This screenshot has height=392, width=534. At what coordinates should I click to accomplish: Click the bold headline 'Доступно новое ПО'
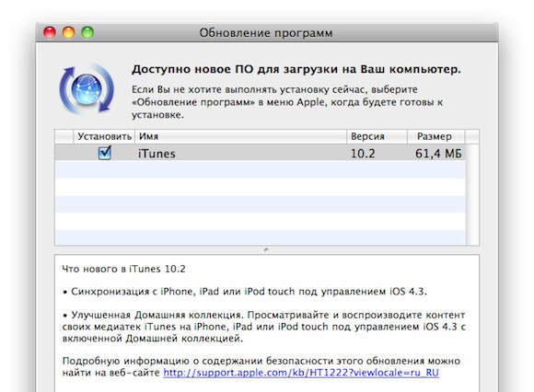(x=192, y=69)
